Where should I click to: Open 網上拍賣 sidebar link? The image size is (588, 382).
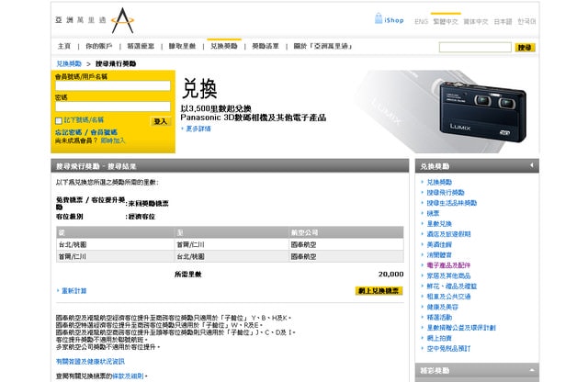point(439,338)
